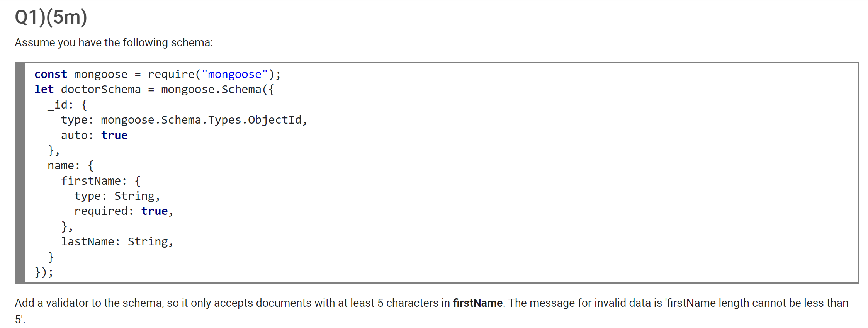Click the true value after auto

(x=114, y=135)
